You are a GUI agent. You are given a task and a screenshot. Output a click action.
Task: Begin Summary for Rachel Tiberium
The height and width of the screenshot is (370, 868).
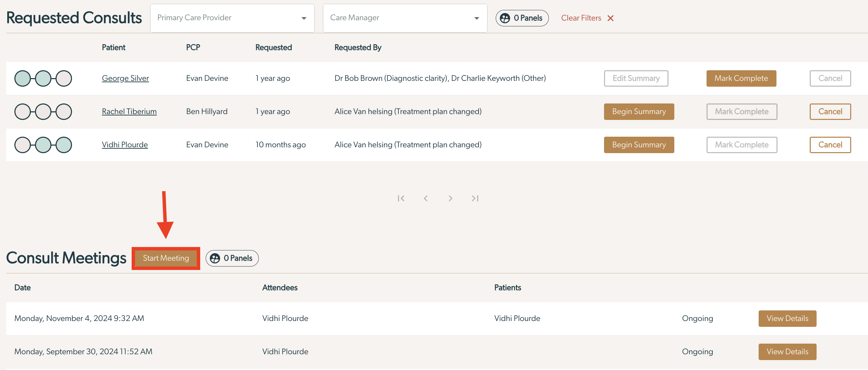click(639, 112)
